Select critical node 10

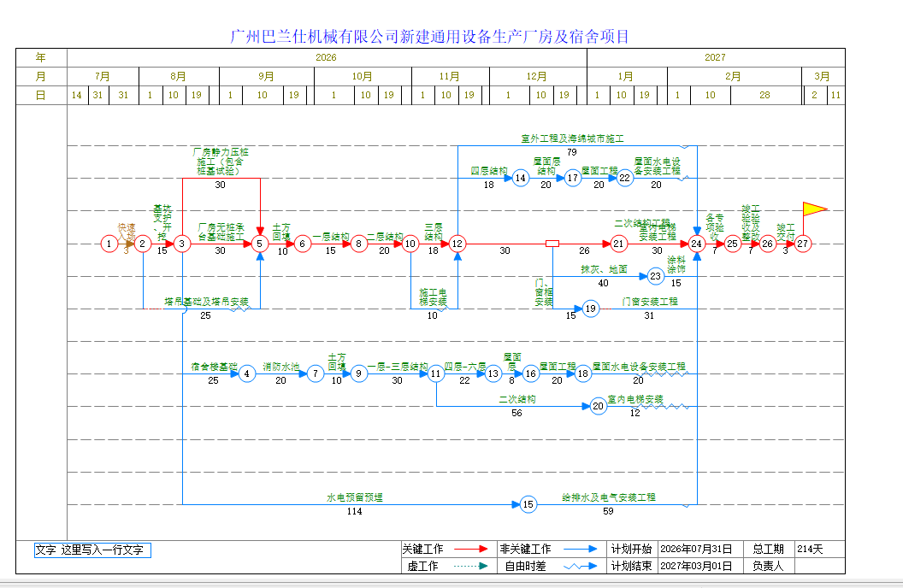click(x=410, y=244)
